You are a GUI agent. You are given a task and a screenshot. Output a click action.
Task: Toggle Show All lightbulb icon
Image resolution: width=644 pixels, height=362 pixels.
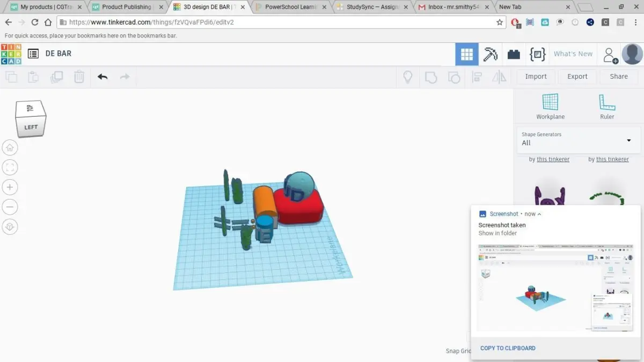408,77
